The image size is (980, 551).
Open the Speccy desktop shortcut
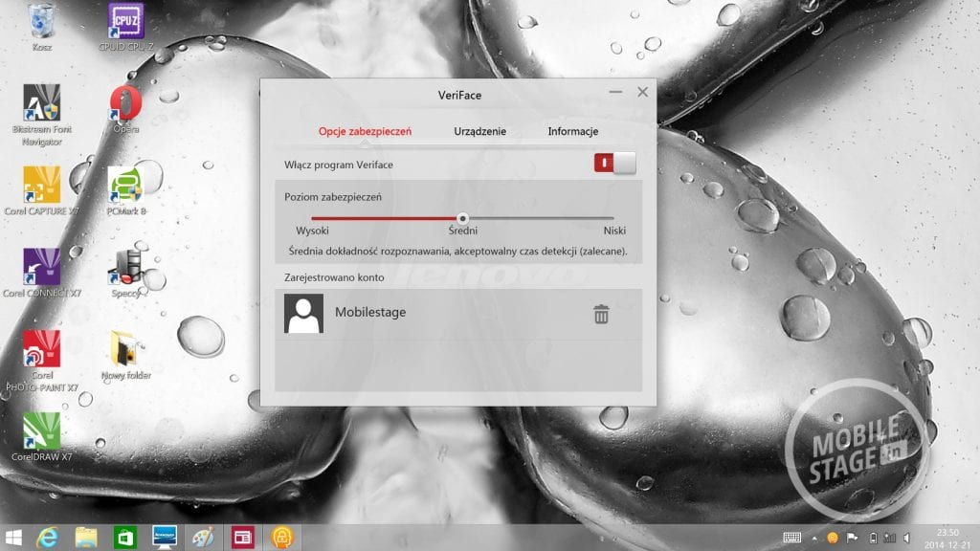[125, 268]
